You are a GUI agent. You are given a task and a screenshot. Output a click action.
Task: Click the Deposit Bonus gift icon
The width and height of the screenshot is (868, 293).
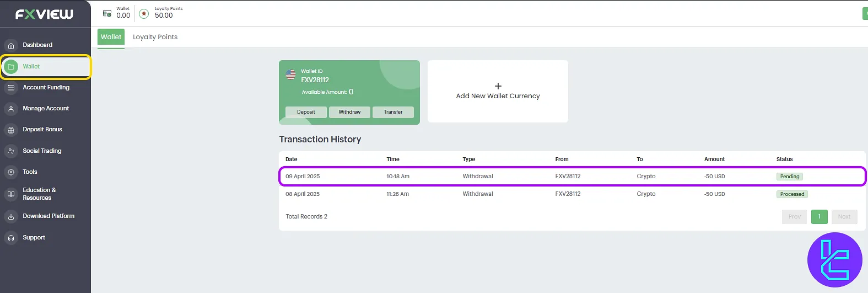click(x=11, y=130)
